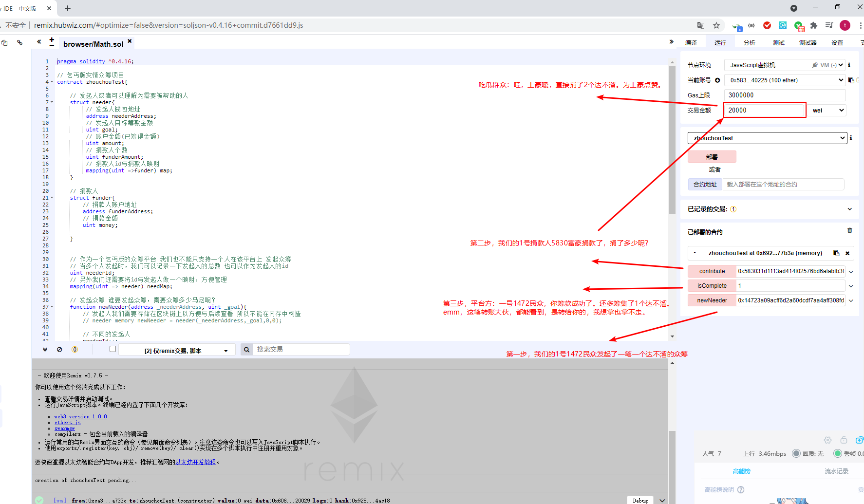Click the teal JM extension icon
This screenshot has height=504, width=864.
[783, 25]
